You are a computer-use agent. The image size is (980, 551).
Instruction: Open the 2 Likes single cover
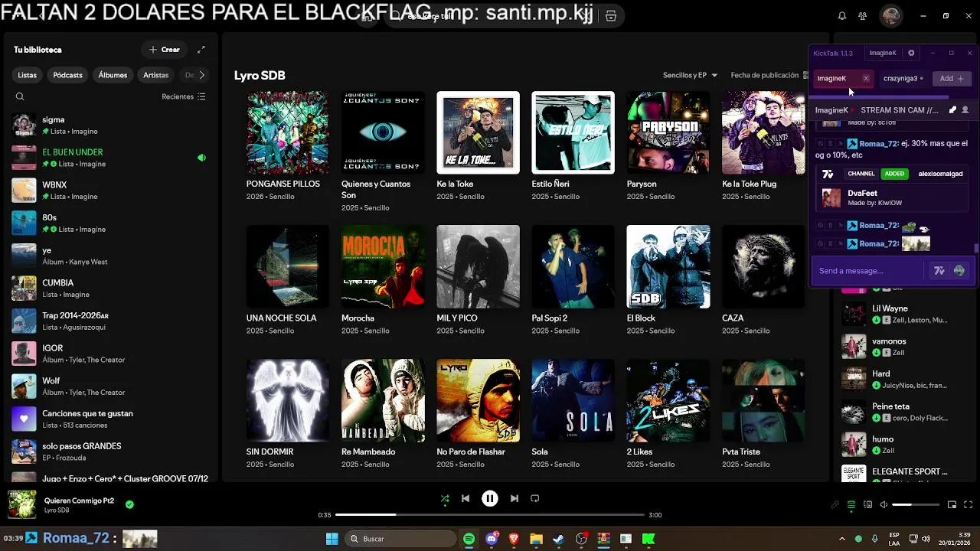(668, 400)
